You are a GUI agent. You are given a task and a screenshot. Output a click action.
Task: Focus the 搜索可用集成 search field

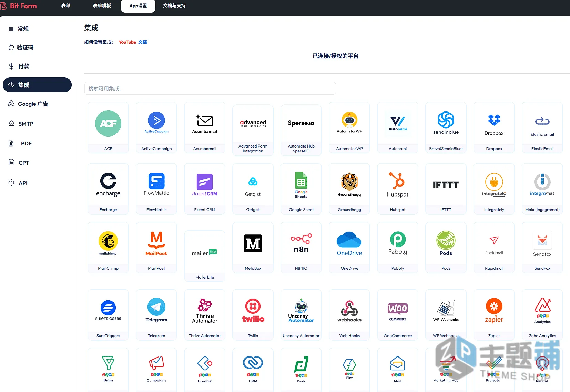pyautogui.click(x=210, y=88)
